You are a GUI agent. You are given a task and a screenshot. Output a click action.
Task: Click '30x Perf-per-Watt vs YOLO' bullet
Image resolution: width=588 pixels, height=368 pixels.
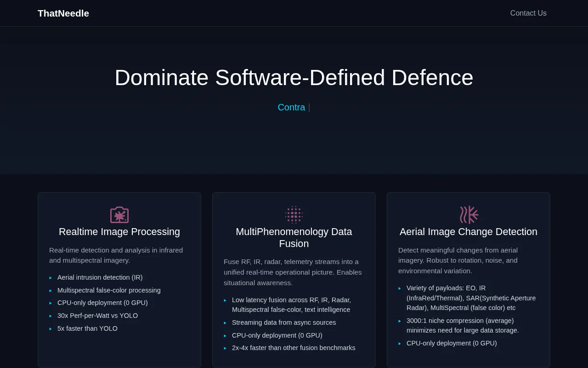[97, 316]
